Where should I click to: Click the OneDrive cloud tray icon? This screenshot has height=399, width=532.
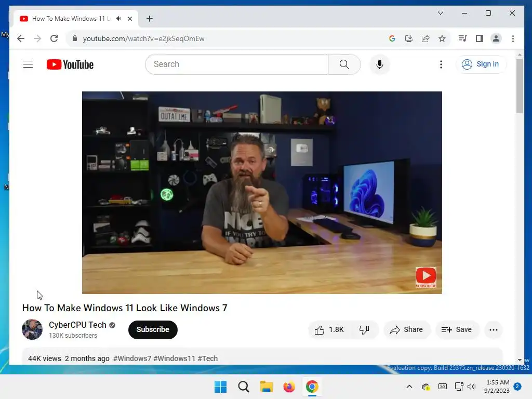426,387
